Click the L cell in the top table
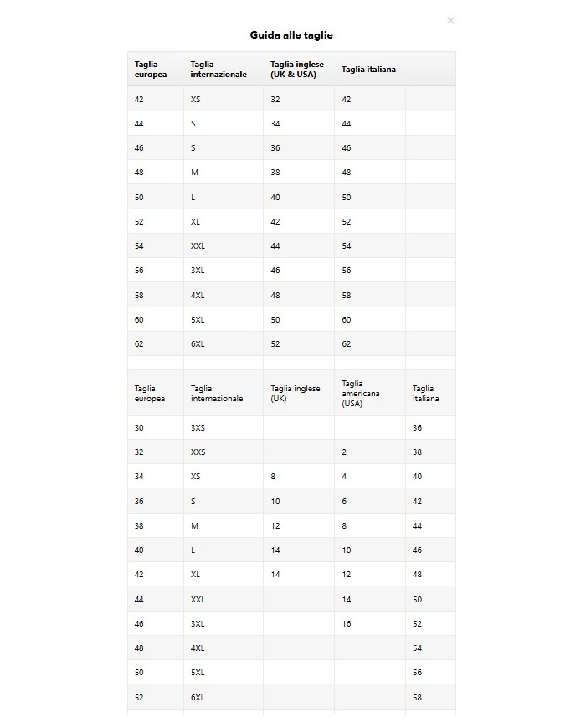Image resolution: width=586 pixels, height=728 pixels. (193, 198)
